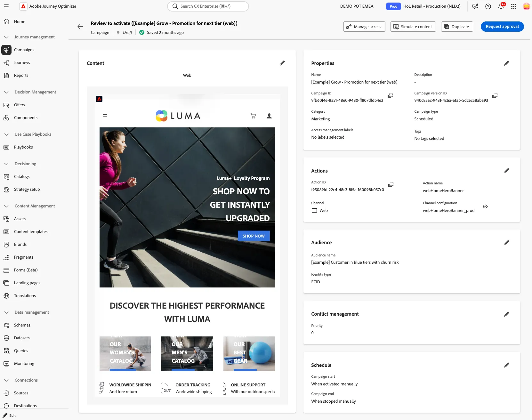
Task: Copy the Campaign ID to clipboard
Action: [x=390, y=96]
